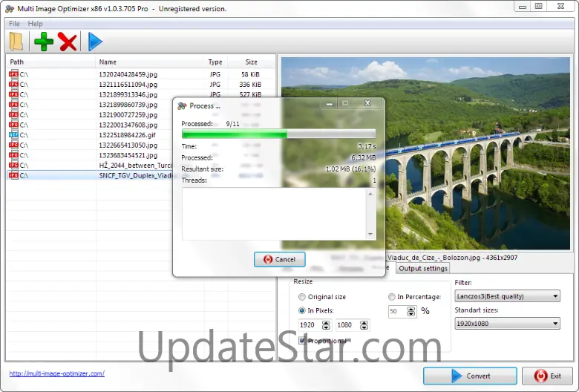Click JPG file icon of 1321899313346.jpg row

pyautogui.click(x=13, y=94)
